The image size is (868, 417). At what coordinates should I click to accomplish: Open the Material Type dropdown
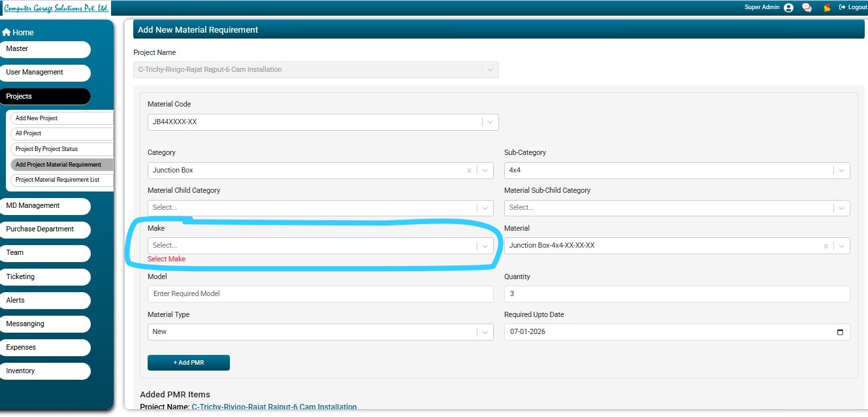pyautogui.click(x=485, y=332)
